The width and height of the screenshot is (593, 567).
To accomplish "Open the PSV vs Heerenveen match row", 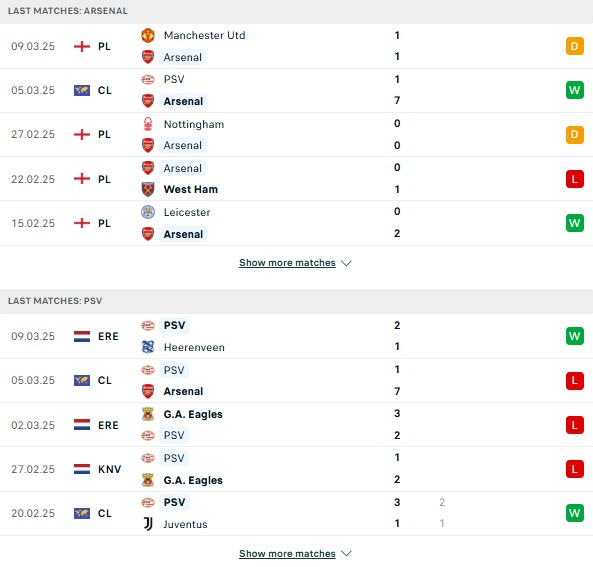I will pos(296,336).
